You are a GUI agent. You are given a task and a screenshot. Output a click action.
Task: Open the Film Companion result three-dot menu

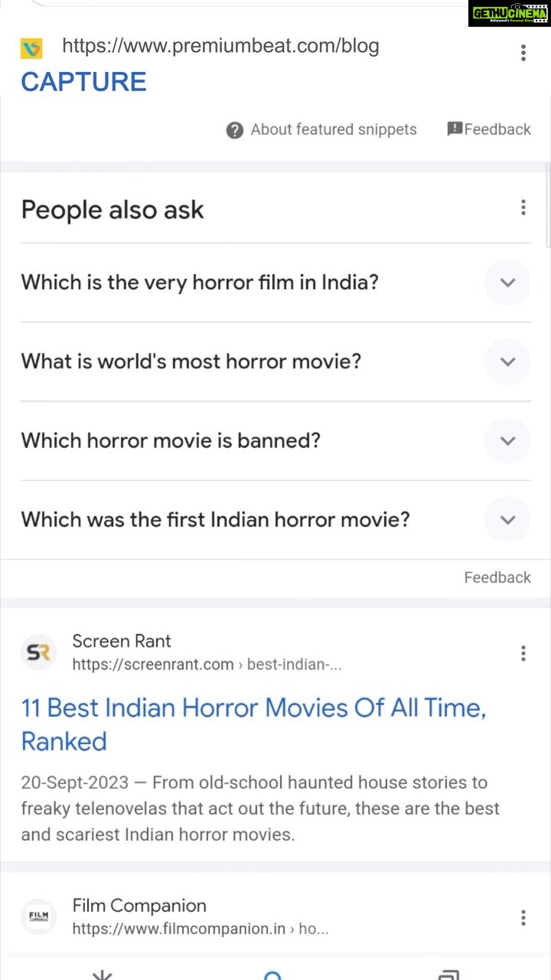coord(523,917)
